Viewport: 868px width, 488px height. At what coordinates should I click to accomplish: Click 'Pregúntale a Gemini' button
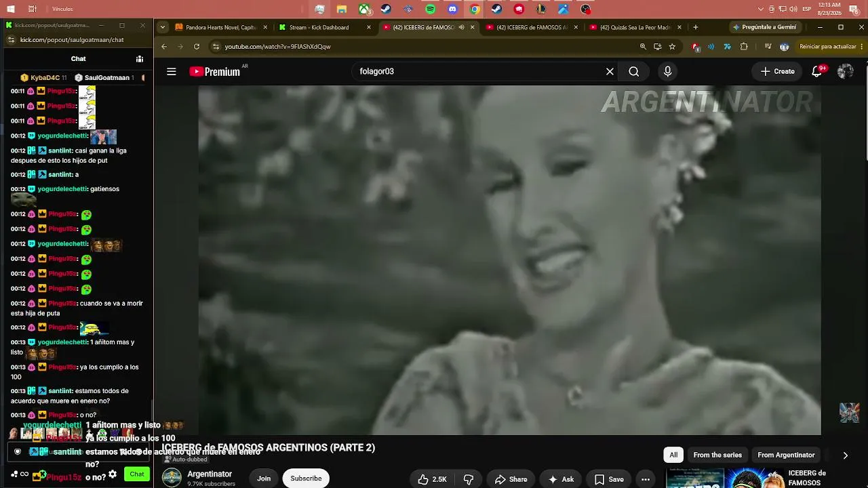(764, 27)
